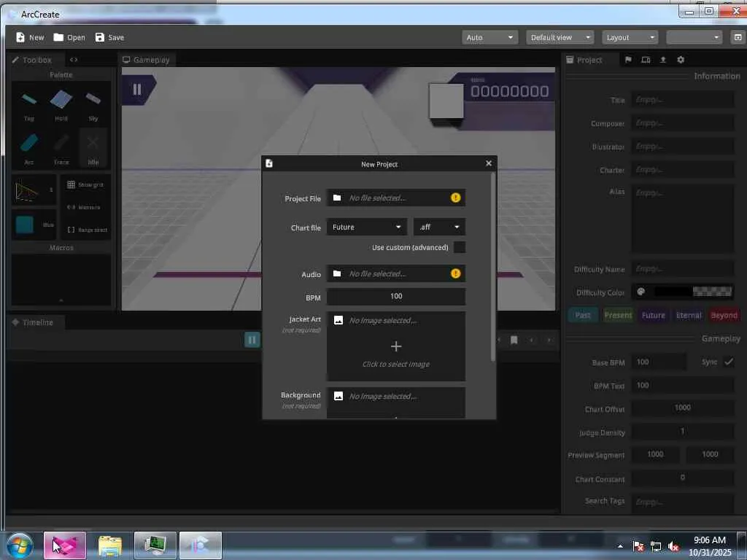This screenshot has height=560, width=747.
Task: Click the fullscreen icon at top-right toolbar
Action: click(738, 37)
